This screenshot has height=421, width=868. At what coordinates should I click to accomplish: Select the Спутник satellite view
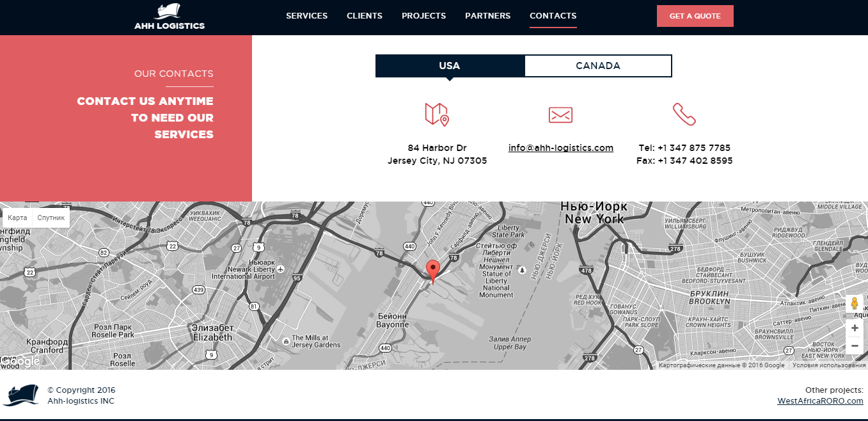coord(51,218)
